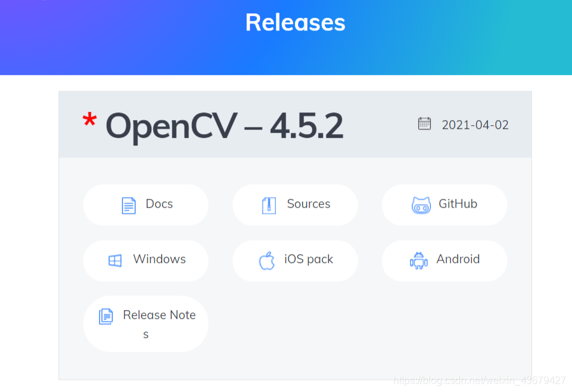Open the Docs button label
This screenshot has width=572, height=392.
159,203
